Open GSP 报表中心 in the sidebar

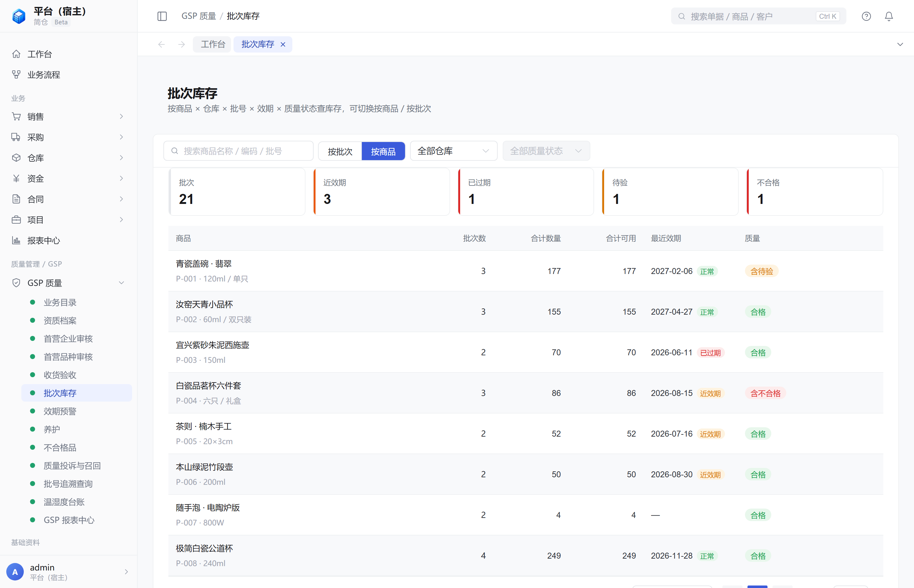pyautogui.click(x=76, y=520)
